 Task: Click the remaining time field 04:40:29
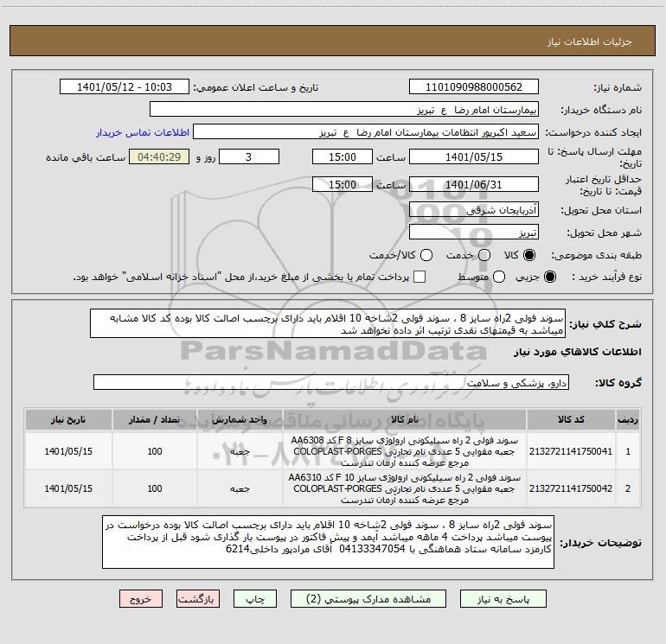pos(159,156)
